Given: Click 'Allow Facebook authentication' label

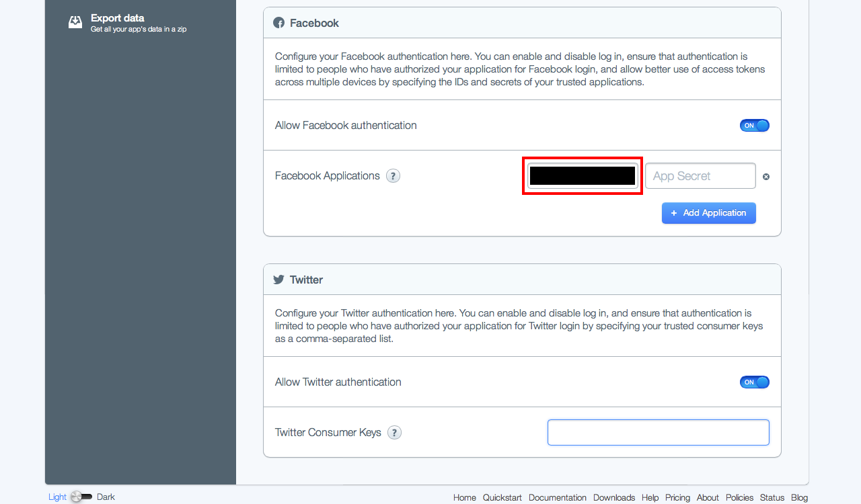Looking at the screenshot, I should tap(346, 126).
